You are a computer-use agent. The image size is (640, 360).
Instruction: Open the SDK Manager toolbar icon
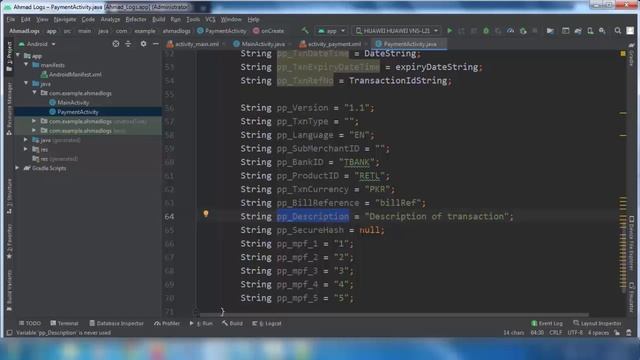coord(602,31)
